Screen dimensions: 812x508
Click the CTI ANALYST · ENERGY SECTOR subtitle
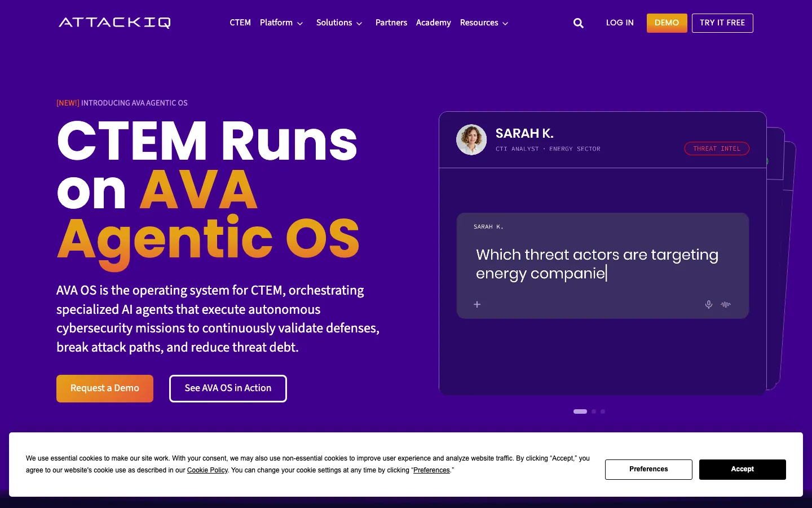pyautogui.click(x=548, y=149)
